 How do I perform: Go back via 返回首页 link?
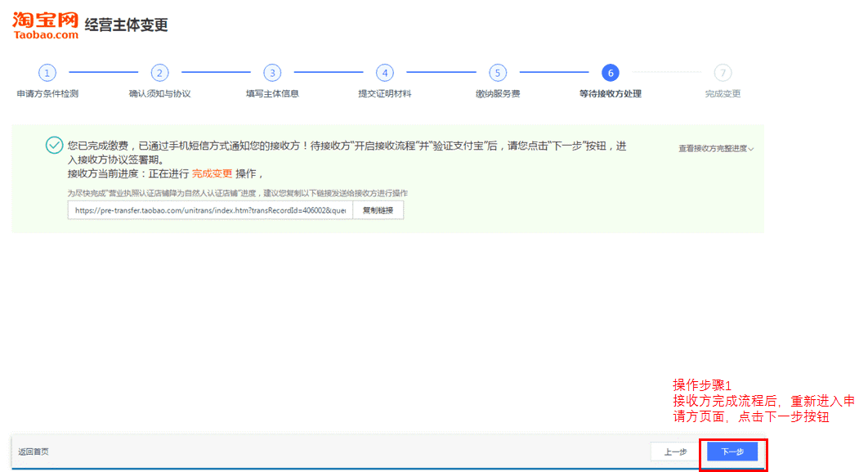34,452
